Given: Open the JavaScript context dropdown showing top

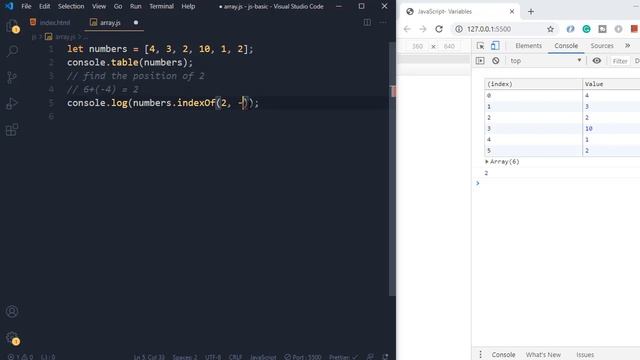Looking at the screenshot, I should point(545,61).
